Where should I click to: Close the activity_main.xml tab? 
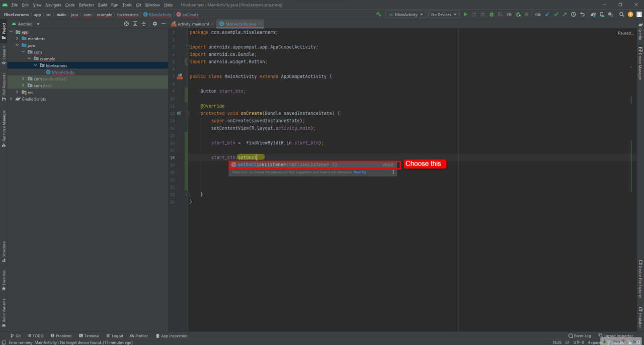coord(213,24)
